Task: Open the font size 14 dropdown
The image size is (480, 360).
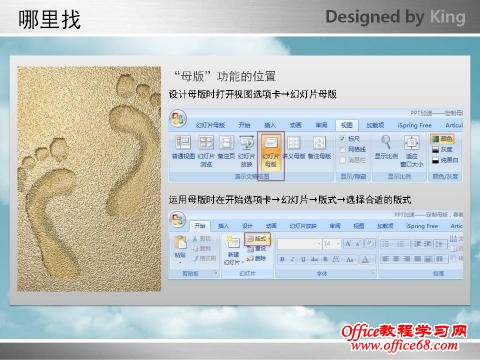Action: pyautogui.click(x=332, y=244)
